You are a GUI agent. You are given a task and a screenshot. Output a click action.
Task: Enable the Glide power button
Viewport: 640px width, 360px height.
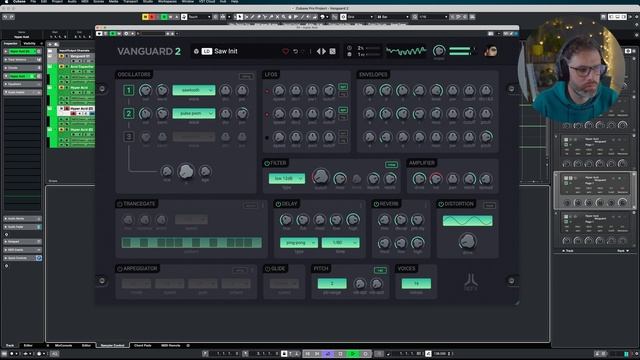click(x=267, y=269)
